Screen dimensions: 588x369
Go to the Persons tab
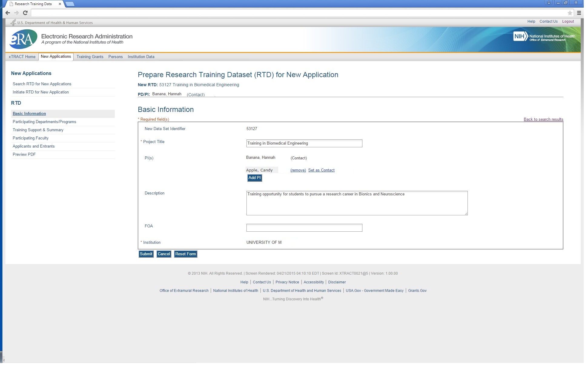pos(115,57)
